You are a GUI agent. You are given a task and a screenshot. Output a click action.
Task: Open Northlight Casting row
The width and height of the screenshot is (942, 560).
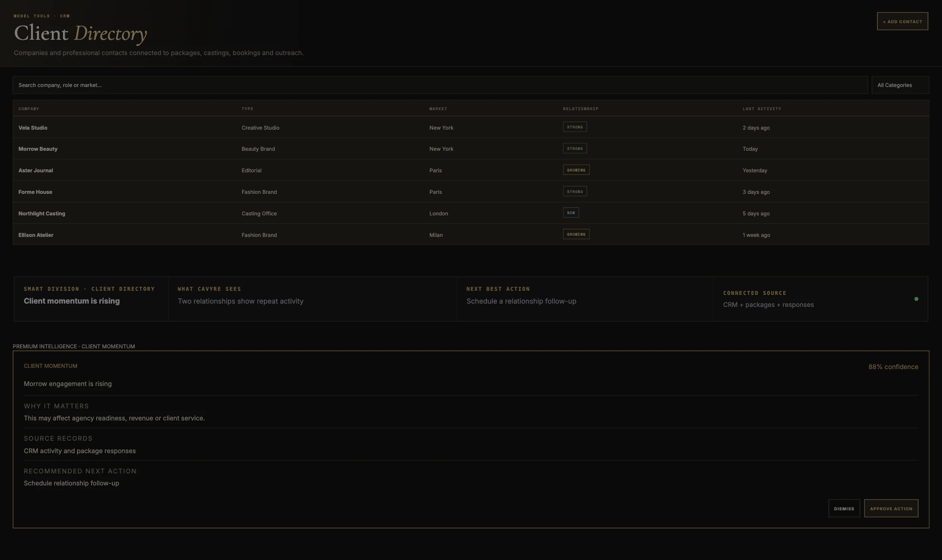coord(471,213)
